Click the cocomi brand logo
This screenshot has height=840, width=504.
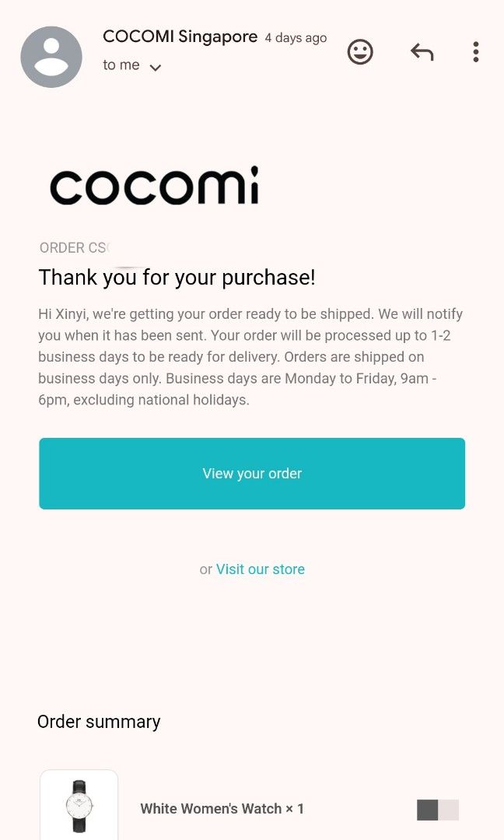[154, 185]
